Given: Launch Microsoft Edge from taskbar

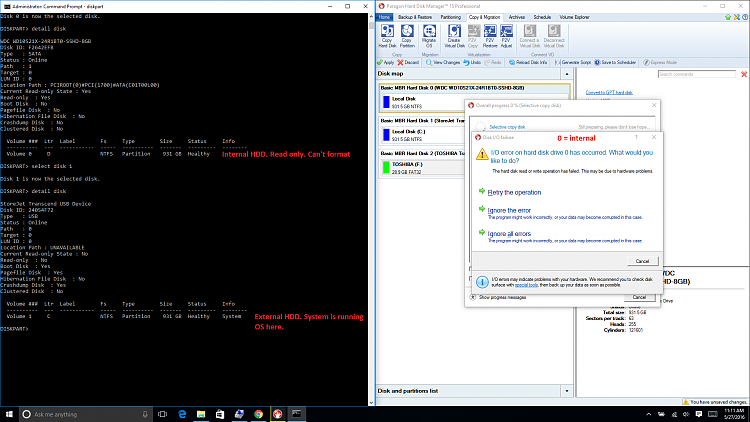Looking at the screenshot, I should coord(182,414).
